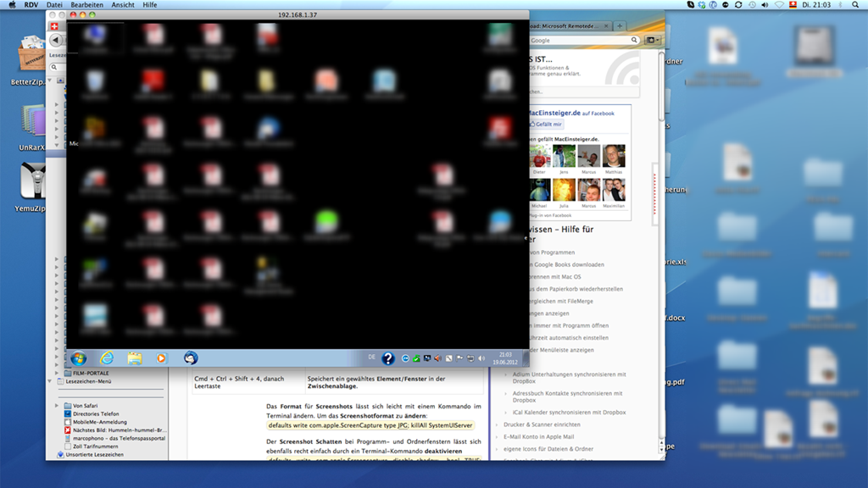Image resolution: width=868 pixels, height=488 pixels.
Task: Open the Bearbeiten menu
Action: (87, 4)
